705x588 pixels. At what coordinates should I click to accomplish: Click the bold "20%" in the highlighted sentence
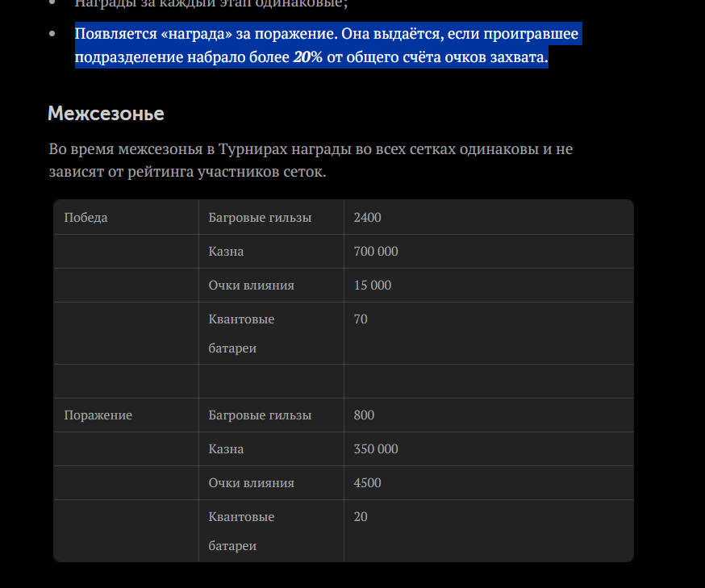(307, 57)
